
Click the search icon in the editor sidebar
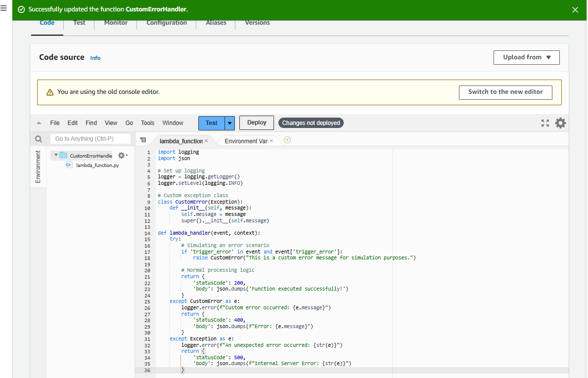coord(39,138)
